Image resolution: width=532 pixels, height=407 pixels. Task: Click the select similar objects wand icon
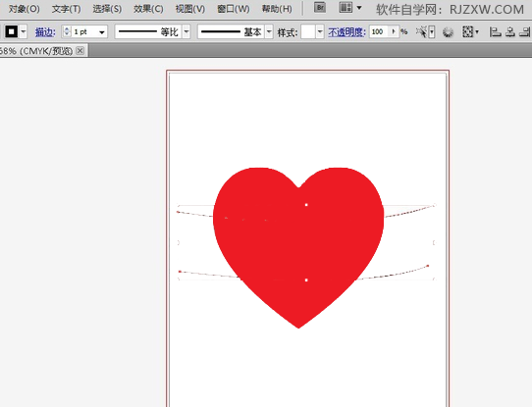pyautogui.click(x=422, y=31)
